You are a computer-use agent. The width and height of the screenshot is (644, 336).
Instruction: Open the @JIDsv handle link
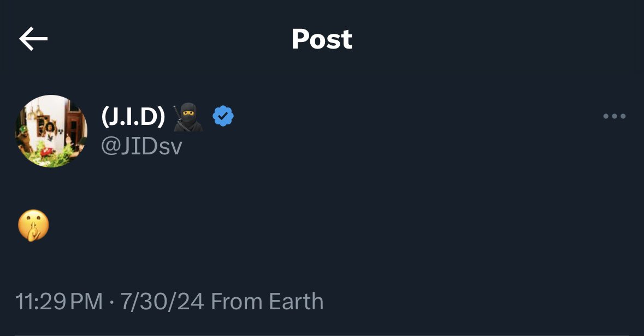tap(141, 146)
